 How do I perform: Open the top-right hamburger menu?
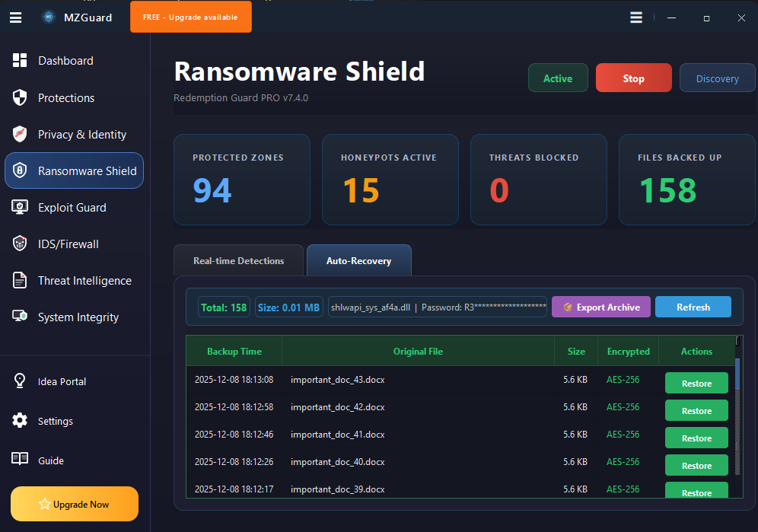tap(636, 18)
